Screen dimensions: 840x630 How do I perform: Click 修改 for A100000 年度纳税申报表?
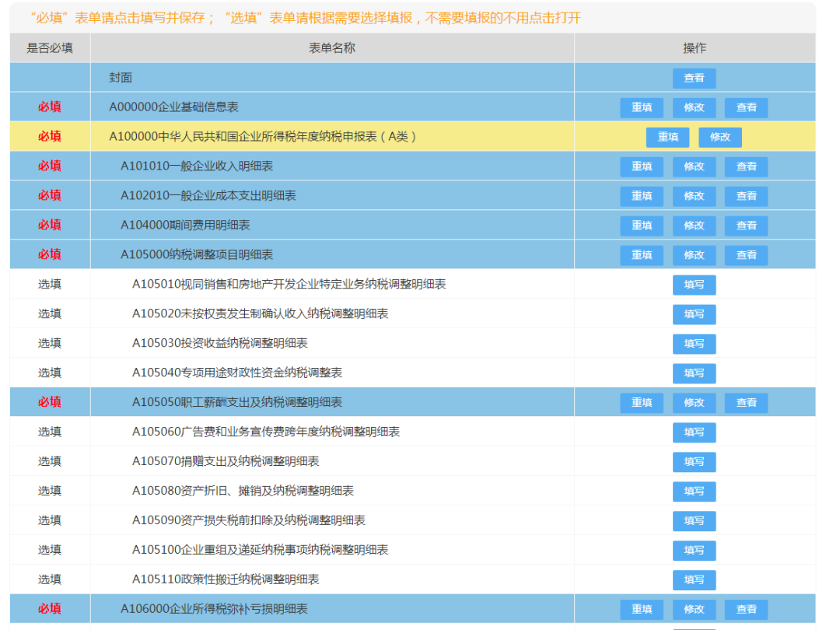[720, 137]
